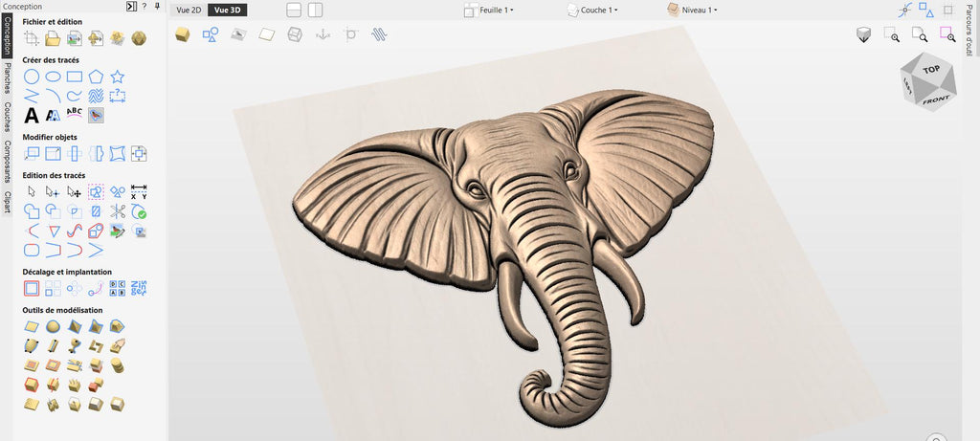This screenshot has height=441, width=980.
Task: Toggle material block display icon
Action: pyautogui.click(x=267, y=34)
